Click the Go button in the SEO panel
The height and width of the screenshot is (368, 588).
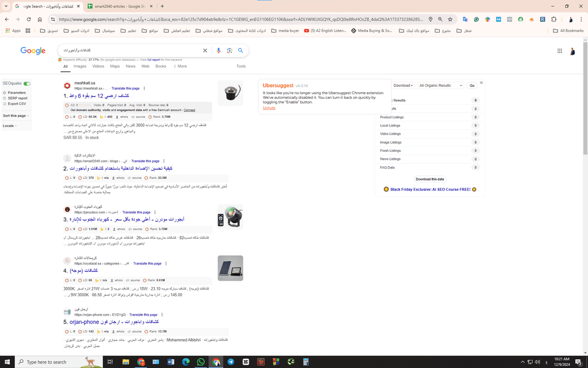pos(472,86)
